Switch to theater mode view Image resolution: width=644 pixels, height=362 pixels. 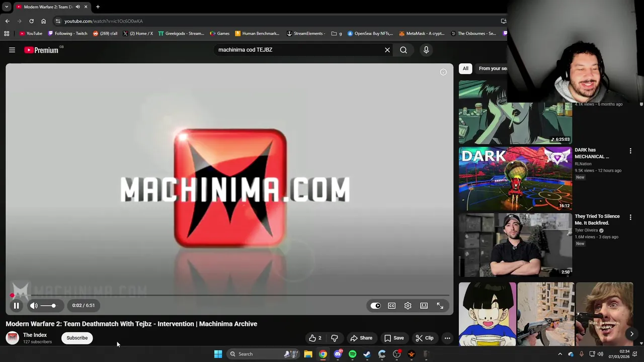pos(424,305)
